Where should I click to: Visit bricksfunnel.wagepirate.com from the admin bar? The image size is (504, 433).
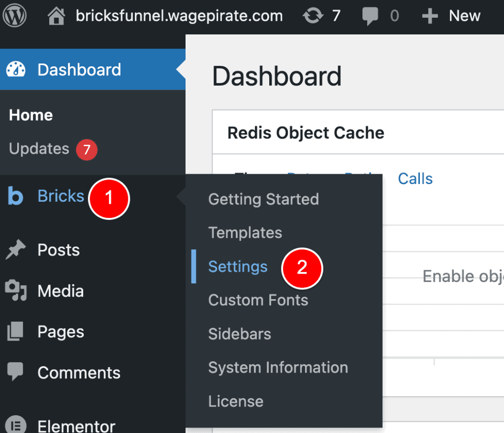click(x=179, y=15)
